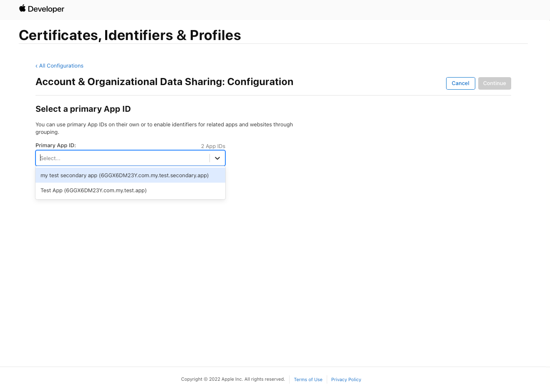Click the Apple copyright notice text
This screenshot has height=392, width=550.
[x=233, y=379]
